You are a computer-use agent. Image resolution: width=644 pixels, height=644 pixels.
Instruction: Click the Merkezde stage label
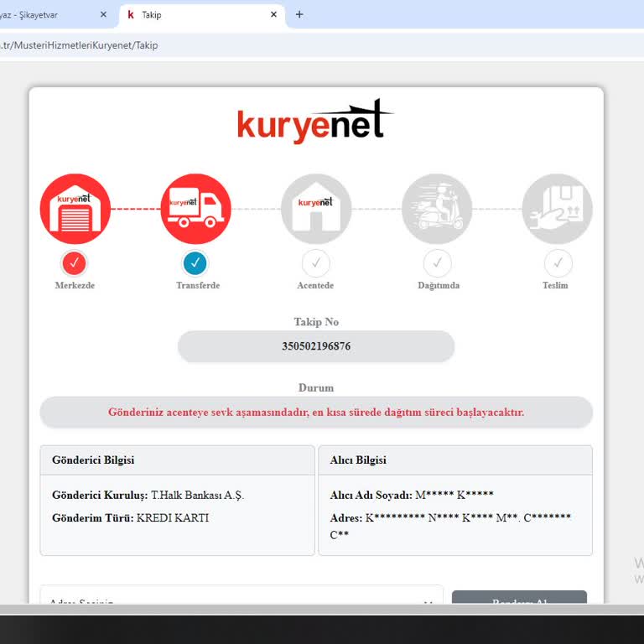click(75, 285)
